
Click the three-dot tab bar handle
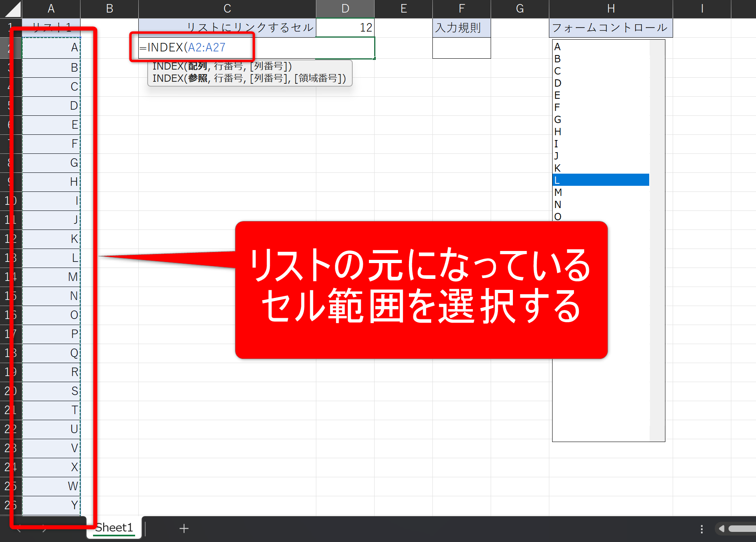(702, 529)
